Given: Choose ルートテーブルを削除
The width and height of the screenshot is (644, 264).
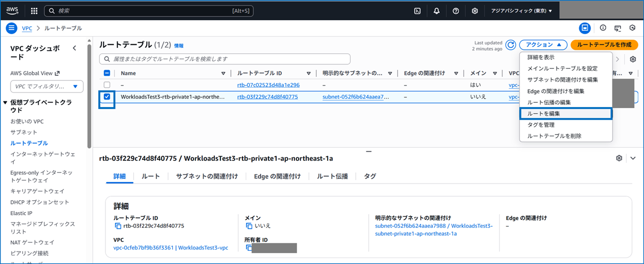Looking at the screenshot, I should 566,136.
